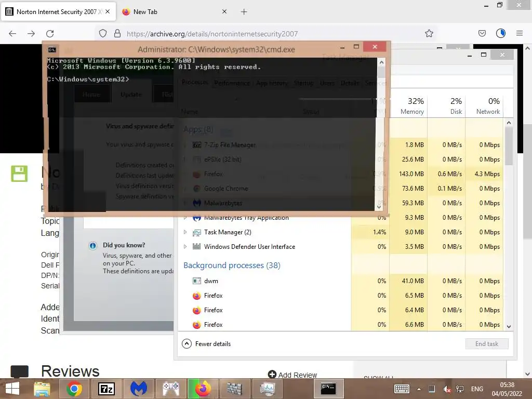Screen dimensions: 532x399
Task: Select the Firefox background process using 6.5 MB
Action: pos(341,296)
